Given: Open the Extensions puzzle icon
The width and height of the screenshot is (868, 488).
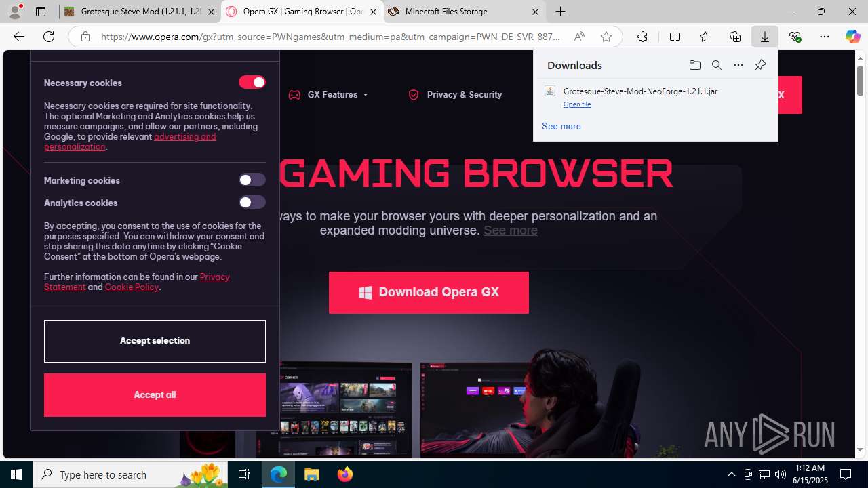Looking at the screenshot, I should click(x=642, y=37).
